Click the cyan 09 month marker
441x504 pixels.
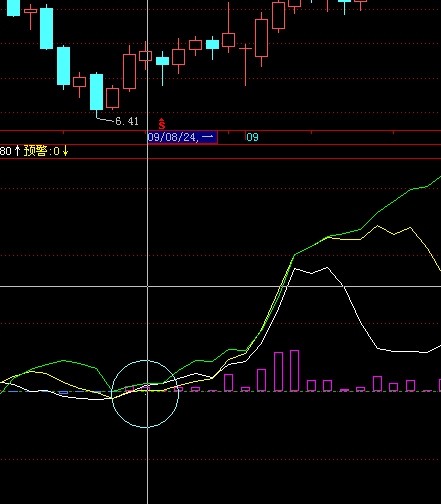[252, 137]
